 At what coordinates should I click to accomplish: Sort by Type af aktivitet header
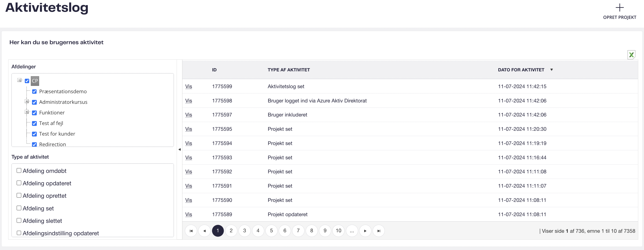click(x=288, y=70)
